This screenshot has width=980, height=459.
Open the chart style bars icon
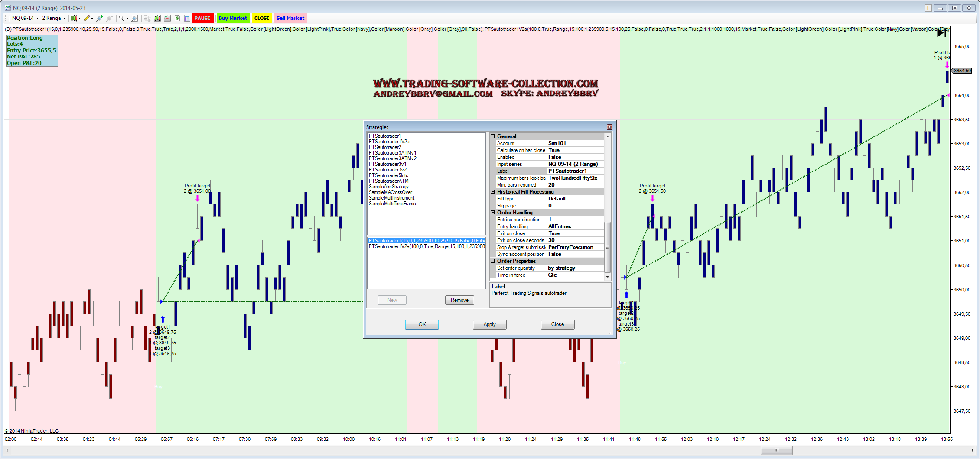(x=74, y=18)
